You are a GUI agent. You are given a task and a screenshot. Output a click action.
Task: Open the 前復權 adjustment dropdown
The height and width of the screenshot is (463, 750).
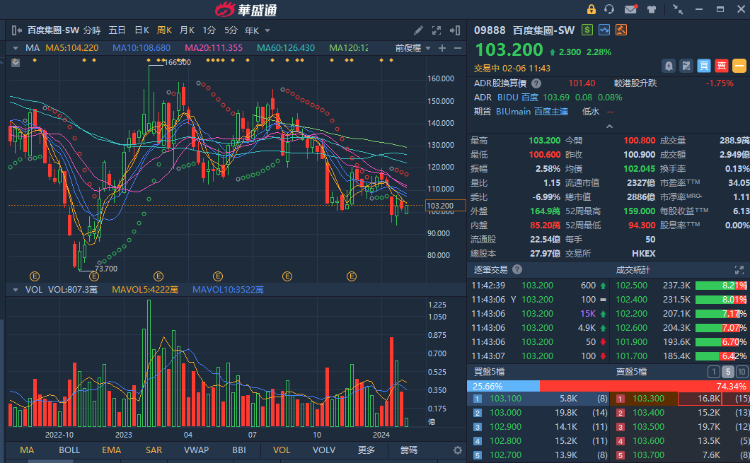coord(413,48)
